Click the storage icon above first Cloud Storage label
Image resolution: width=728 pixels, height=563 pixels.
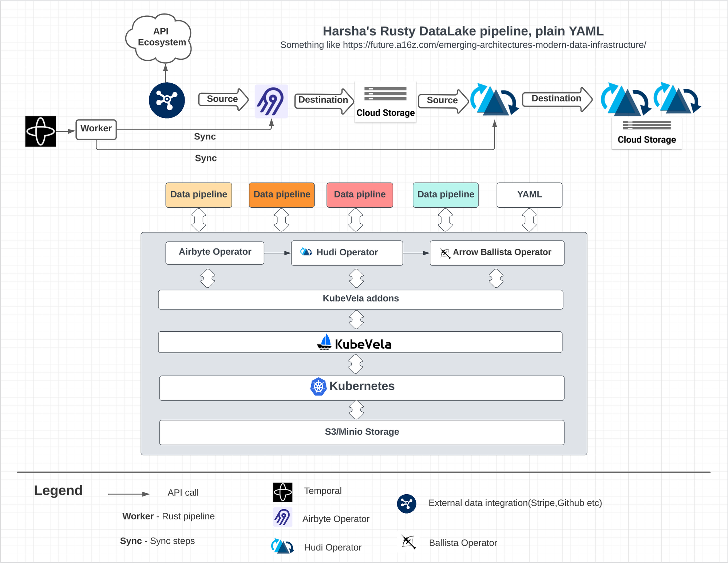tap(385, 93)
